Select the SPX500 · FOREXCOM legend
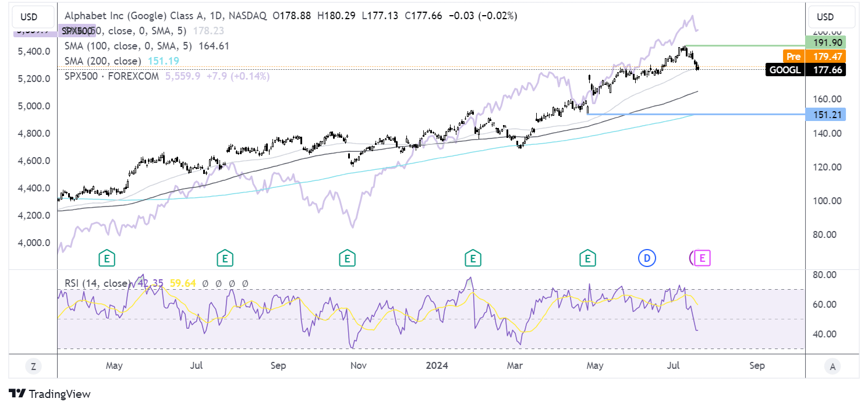This screenshot has height=409, width=868. click(x=111, y=76)
